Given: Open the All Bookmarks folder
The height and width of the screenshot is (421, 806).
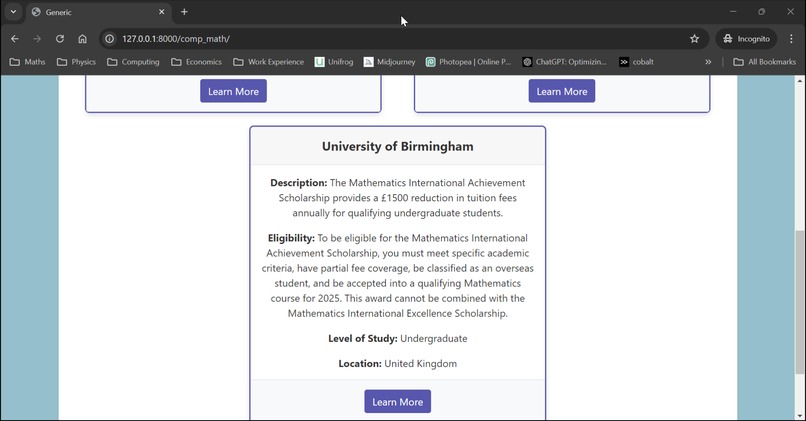Looking at the screenshot, I should 764,62.
